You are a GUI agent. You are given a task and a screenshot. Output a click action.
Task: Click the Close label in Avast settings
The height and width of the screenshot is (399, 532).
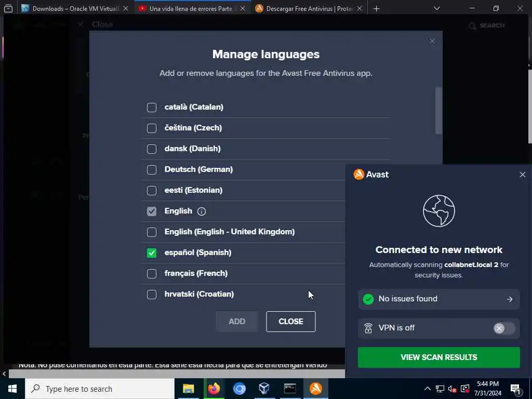(x=102, y=24)
